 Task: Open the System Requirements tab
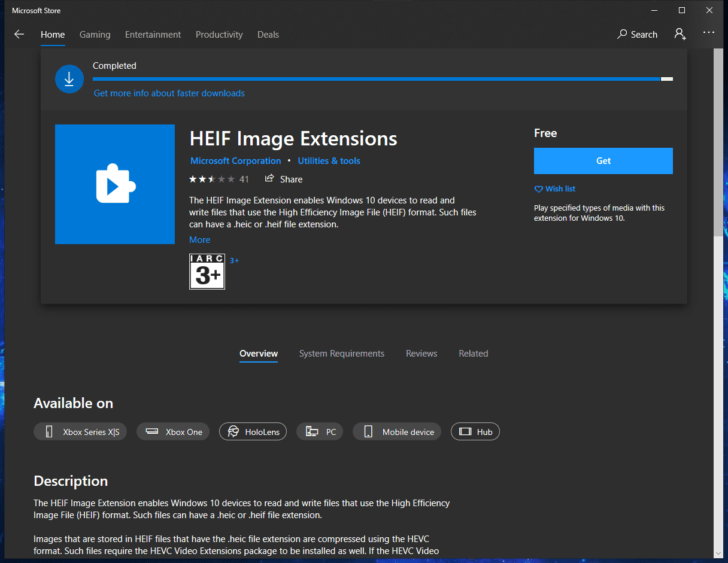(341, 353)
